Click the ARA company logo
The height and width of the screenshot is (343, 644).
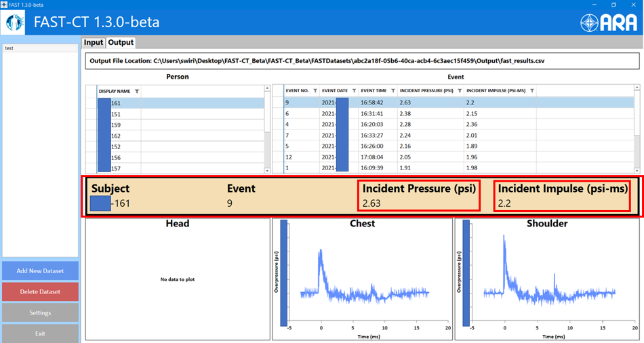(x=608, y=22)
